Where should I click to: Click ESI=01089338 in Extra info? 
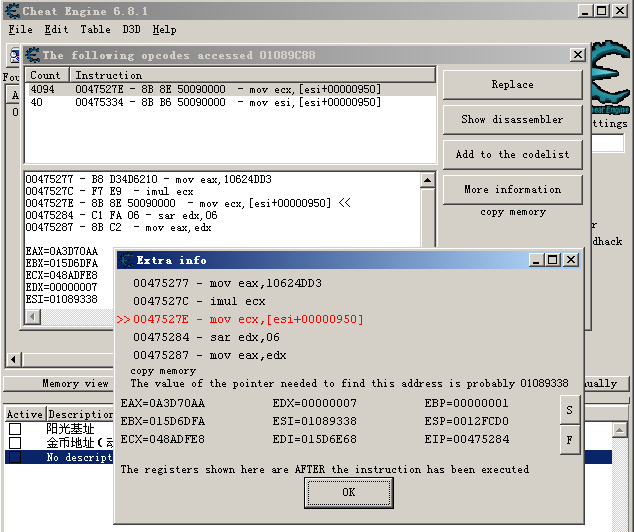(315, 421)
